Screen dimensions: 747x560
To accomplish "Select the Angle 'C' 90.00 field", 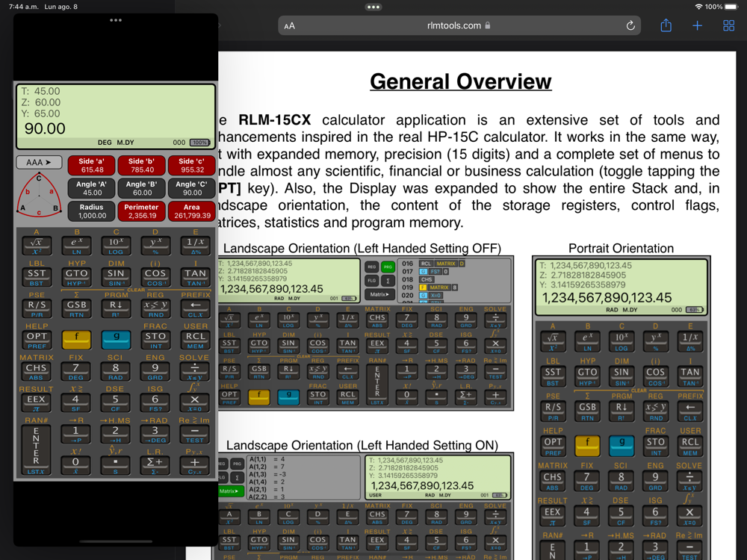I will [191, 188].
